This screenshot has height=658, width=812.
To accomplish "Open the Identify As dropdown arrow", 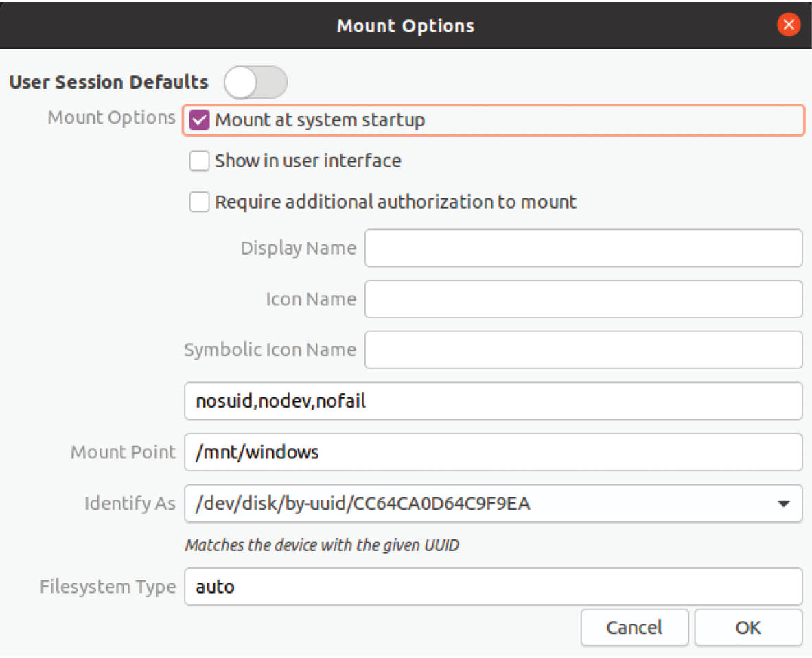I will click(782, 504).
